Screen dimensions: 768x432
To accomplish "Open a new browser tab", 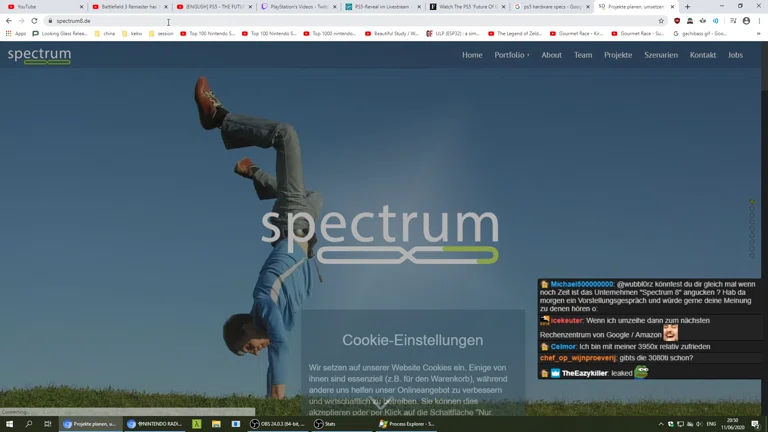I will tap(687, 7).
